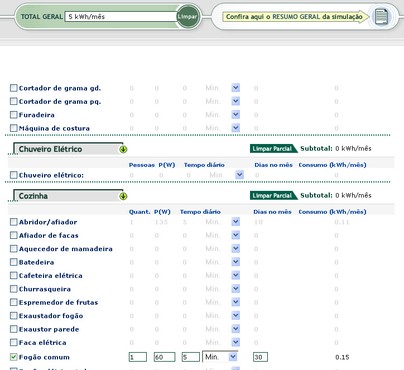
Task: Click the P(W) field showing 60 for Fogão comum
Action: [164, 357]
